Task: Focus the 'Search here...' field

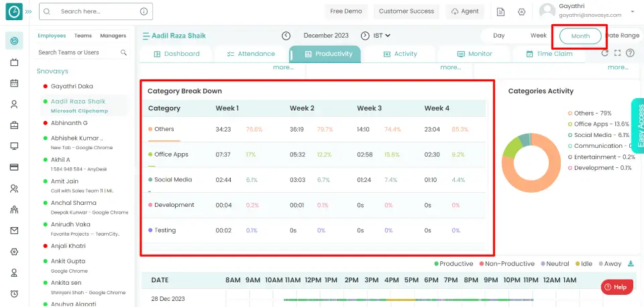Action: (96, 11)
